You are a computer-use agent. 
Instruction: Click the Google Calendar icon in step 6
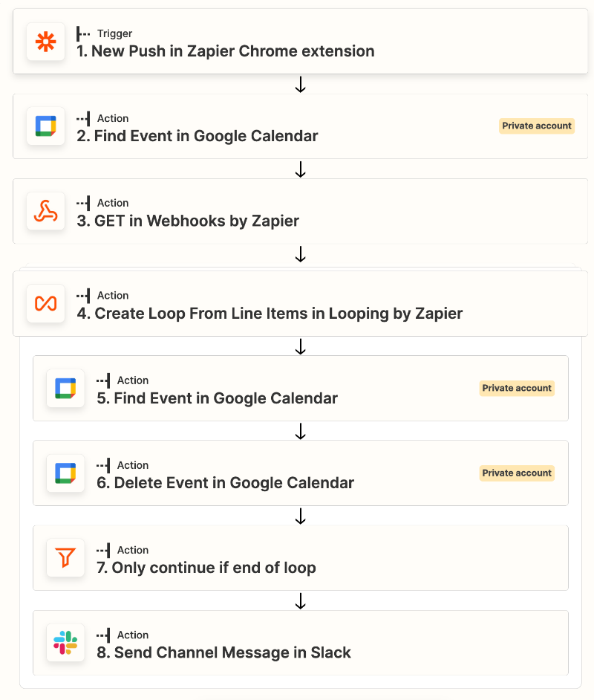pos(65,473)
